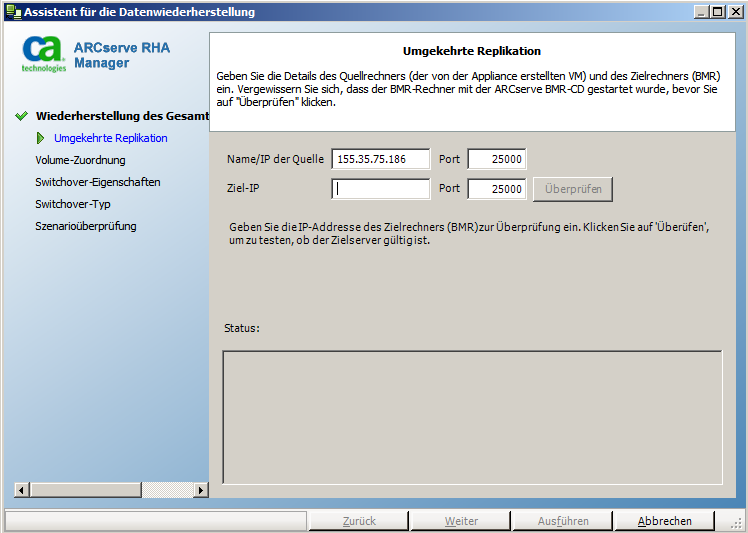Click green checkmark beside Wiederherstellung des Gesamt
Screen dimensions: 748x533
[x=21, y=116]
